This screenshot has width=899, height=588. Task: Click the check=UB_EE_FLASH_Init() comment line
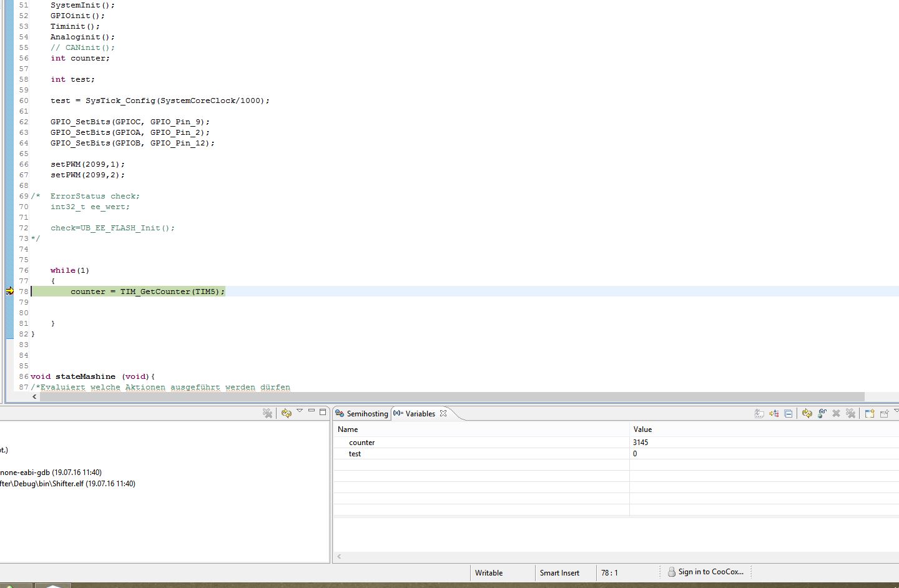[112, 228]
